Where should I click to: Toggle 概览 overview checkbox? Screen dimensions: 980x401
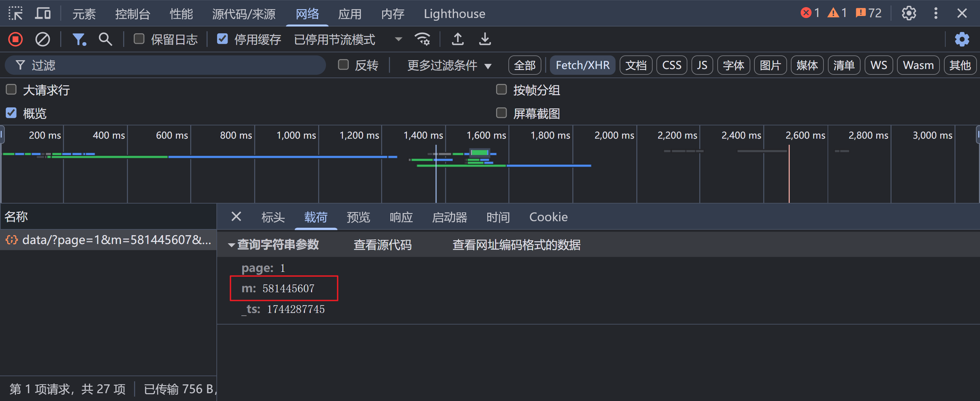[x=12, y=113]
